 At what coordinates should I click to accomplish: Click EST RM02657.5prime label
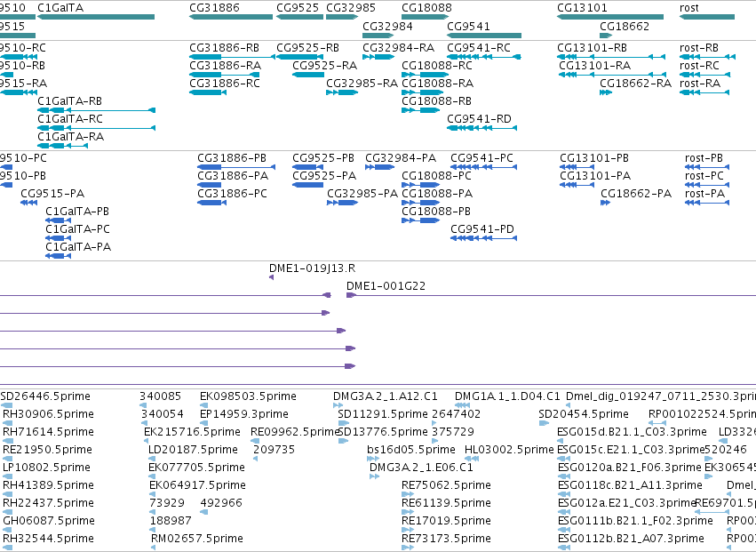(x=197, y=539)
